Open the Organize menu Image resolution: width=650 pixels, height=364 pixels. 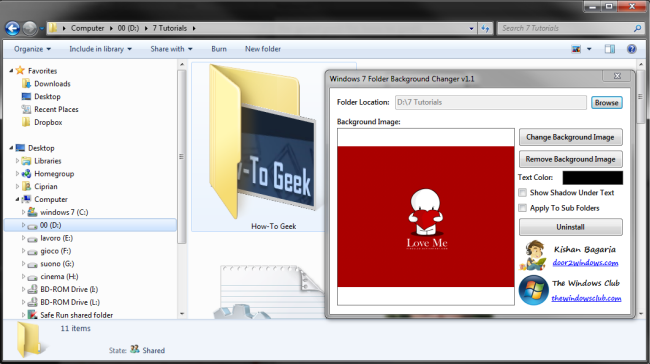click(x=32, y=49)
